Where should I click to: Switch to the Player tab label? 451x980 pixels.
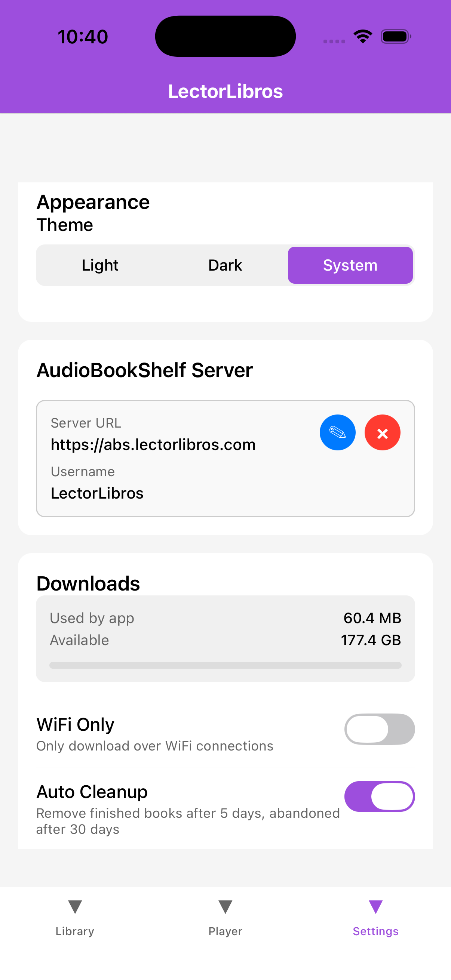click(x=225, y=931)
